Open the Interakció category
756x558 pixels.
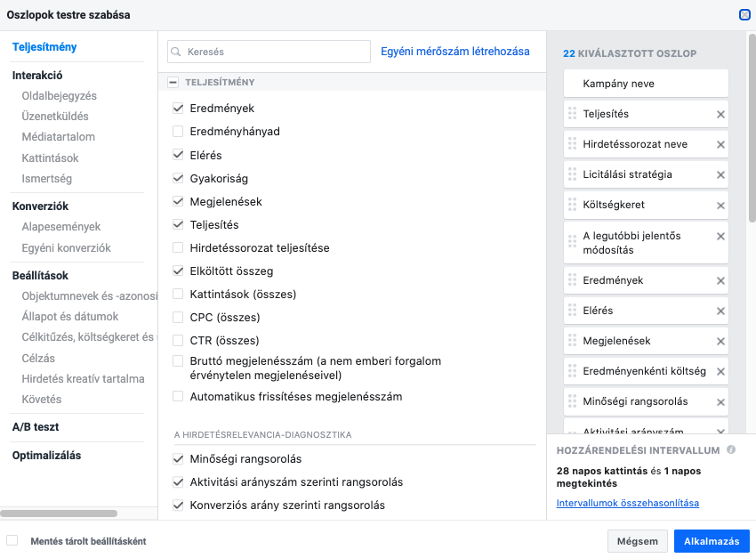tap(37, 76)
